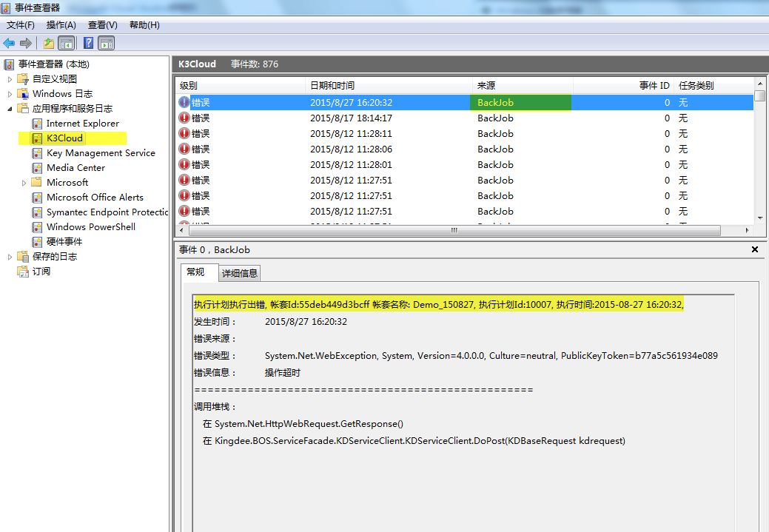Viewport: 769px width, 532px height.
Task: Click the Symantec Endpoint Protection log icon
Action: click(x=37, y=212)
